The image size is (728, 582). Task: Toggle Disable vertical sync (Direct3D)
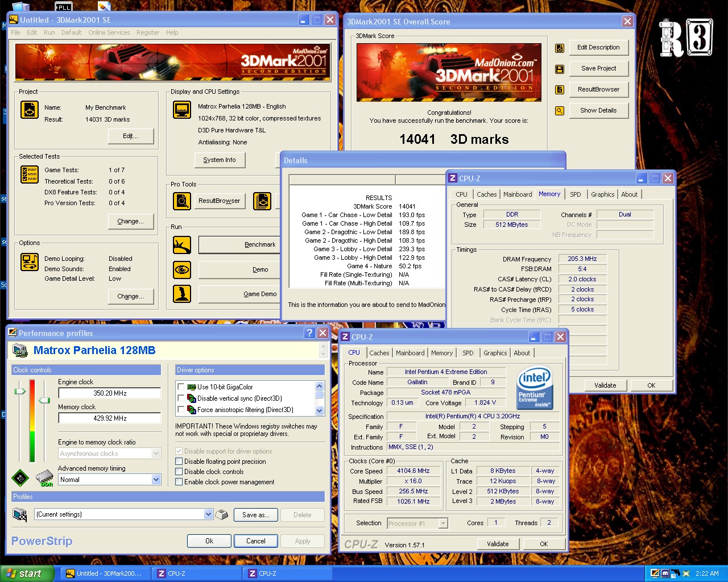tap(181, 398)
